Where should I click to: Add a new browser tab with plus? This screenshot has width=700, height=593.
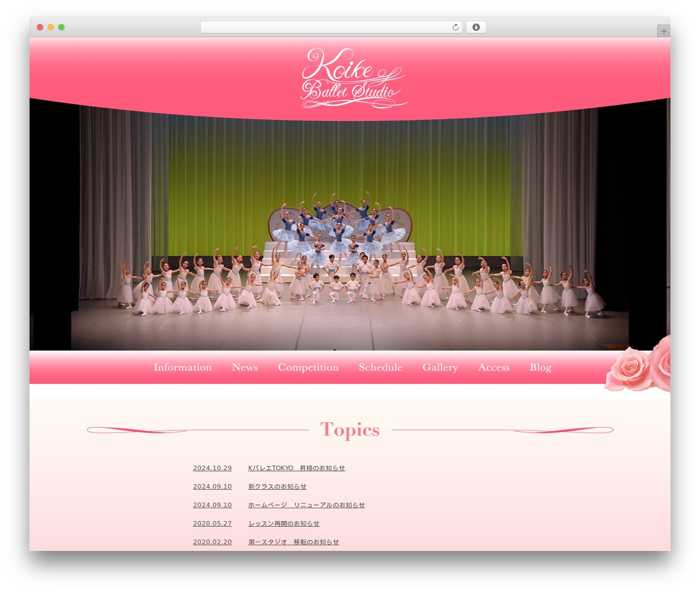point(663,31)
